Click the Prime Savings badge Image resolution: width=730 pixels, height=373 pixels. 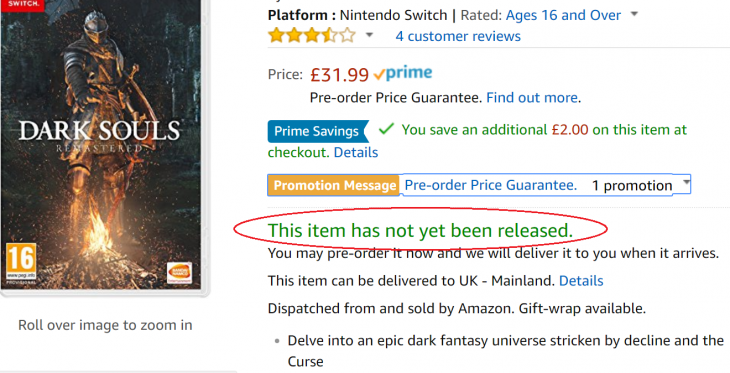pos(318,131)
